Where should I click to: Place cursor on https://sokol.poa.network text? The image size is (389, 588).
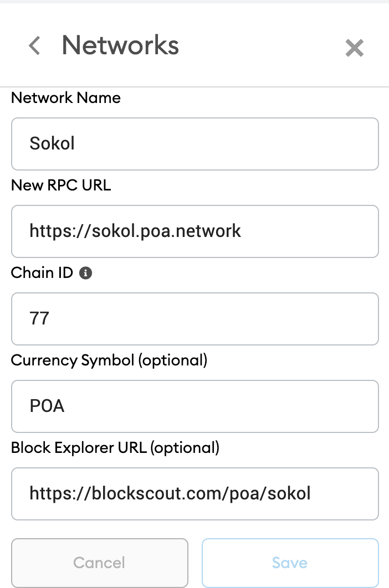pyautogui.click(x=135, y=231)
